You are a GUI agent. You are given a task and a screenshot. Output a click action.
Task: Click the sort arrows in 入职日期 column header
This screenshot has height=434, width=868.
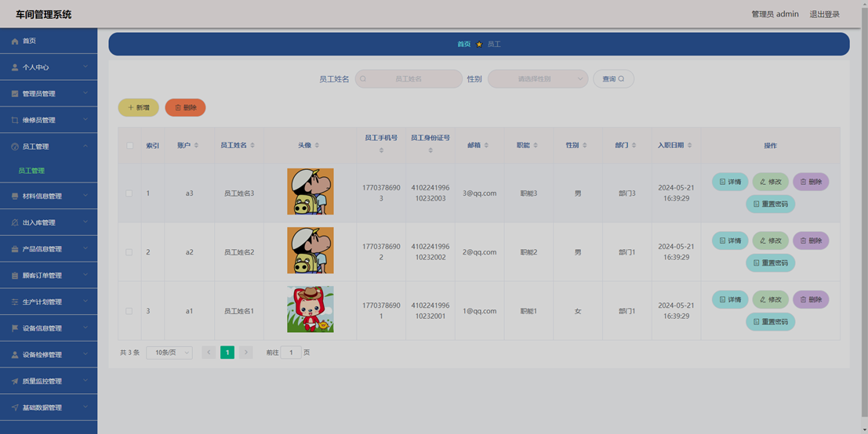point(689,146)
